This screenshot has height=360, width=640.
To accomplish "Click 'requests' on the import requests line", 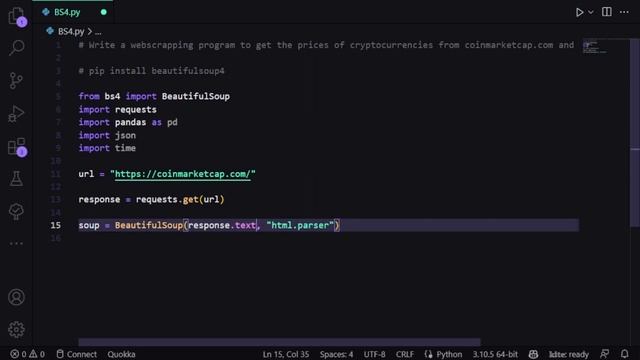I will [136, 109].
